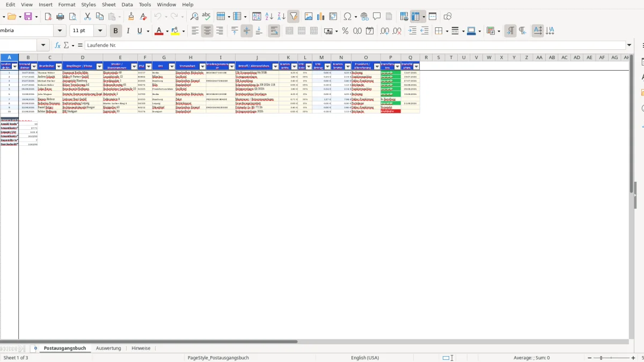The height and width of the screenshot is (362, 644).
Task: Open the Sort dialog icon
Action: pyautogui.click(x=257, y=17)
